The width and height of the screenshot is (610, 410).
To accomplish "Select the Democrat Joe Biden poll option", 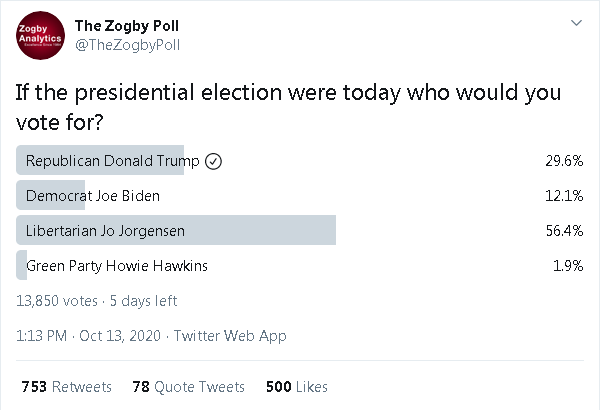I will pos(300,195).
